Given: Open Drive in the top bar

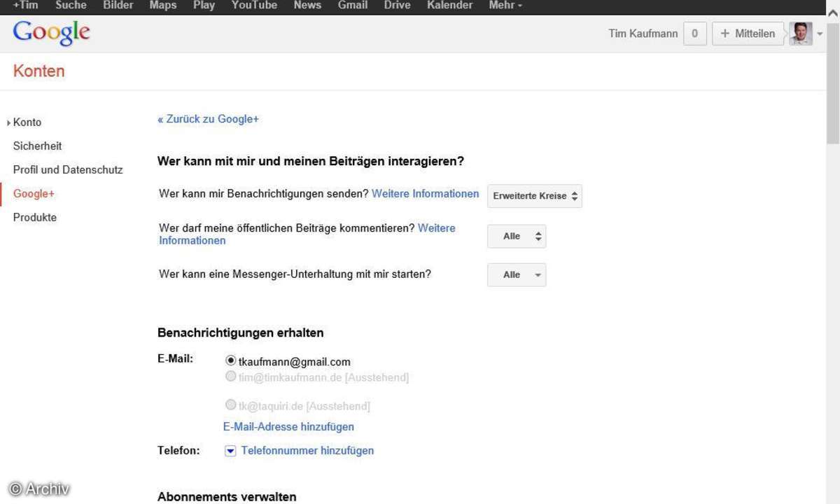Looking at the screenshot, I should click(x=398, y=6).
